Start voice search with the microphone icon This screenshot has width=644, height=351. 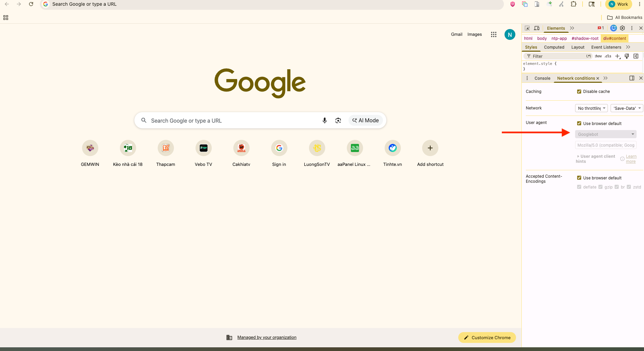point(325,120)
